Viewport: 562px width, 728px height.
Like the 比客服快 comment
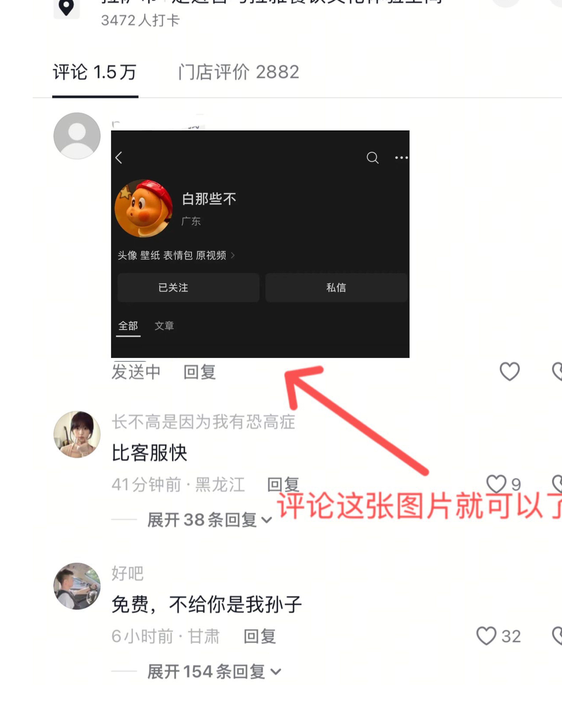[496, 484]
